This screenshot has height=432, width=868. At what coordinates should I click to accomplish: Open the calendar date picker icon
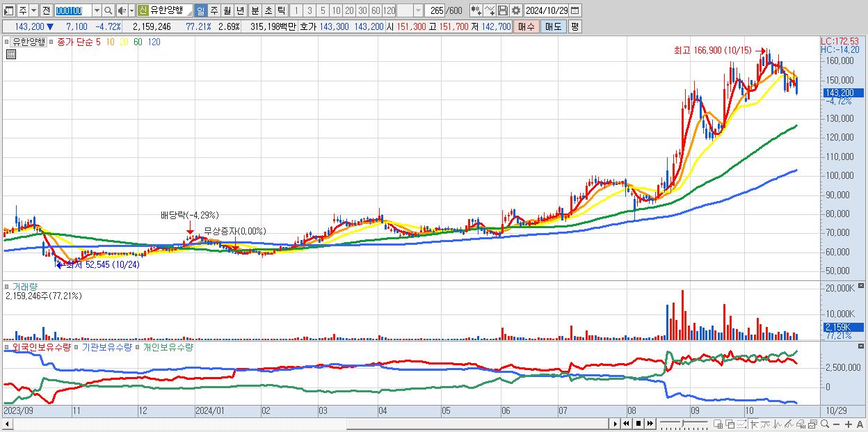576,11
